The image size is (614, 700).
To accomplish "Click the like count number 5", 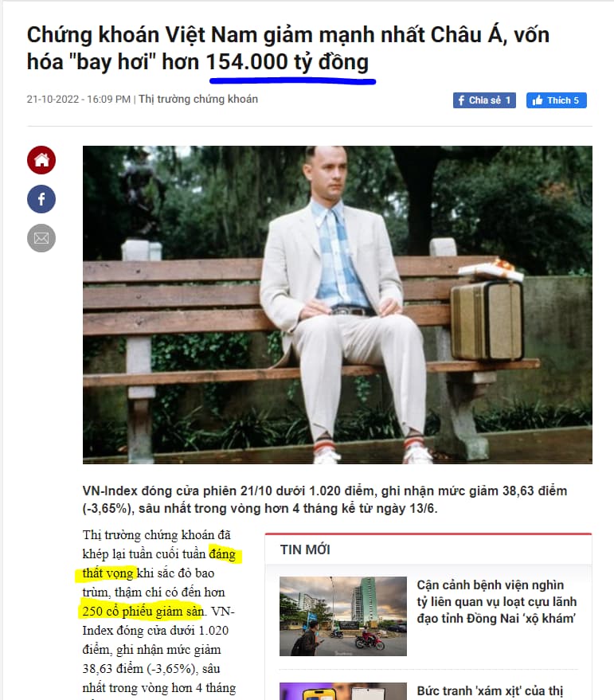I will [576, 100].
